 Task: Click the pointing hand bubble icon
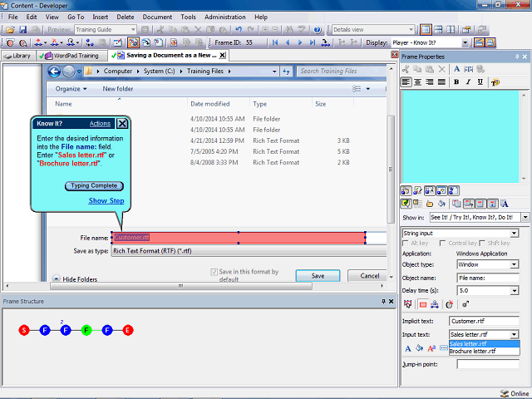pyautogui.click(x=430, y=204)
